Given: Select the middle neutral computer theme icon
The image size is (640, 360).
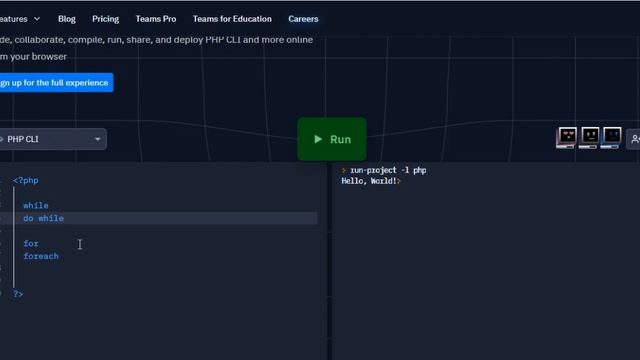Looking at the screenshot, I should point(589,137).
